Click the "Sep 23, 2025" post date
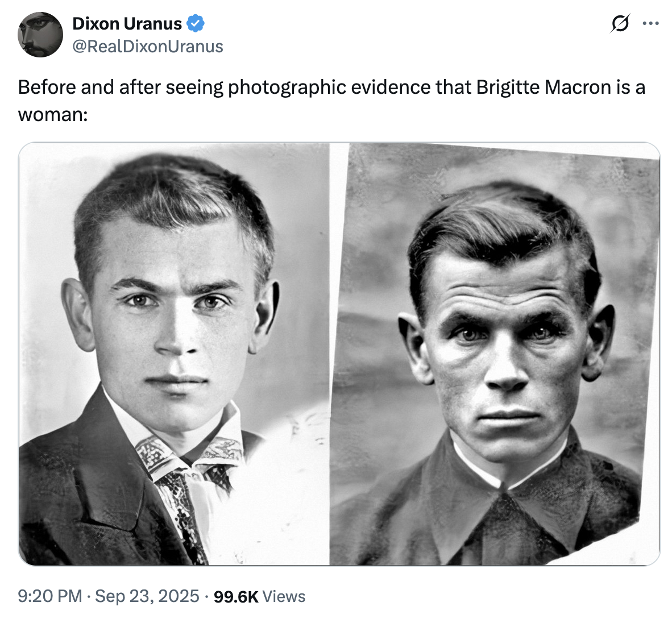Image resolution: width=672 pixels, height=623 pixels. [x=147, y=596]
